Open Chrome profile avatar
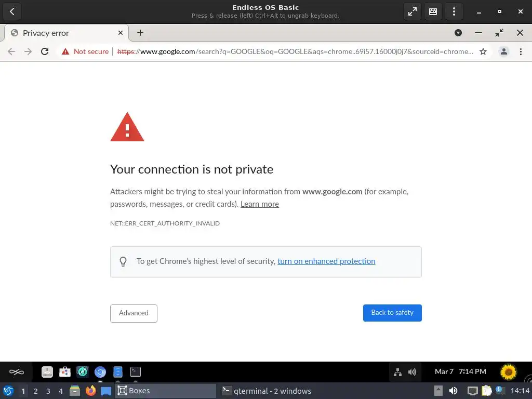The height and width of the screenshot is (399, 532). [504, 51]
